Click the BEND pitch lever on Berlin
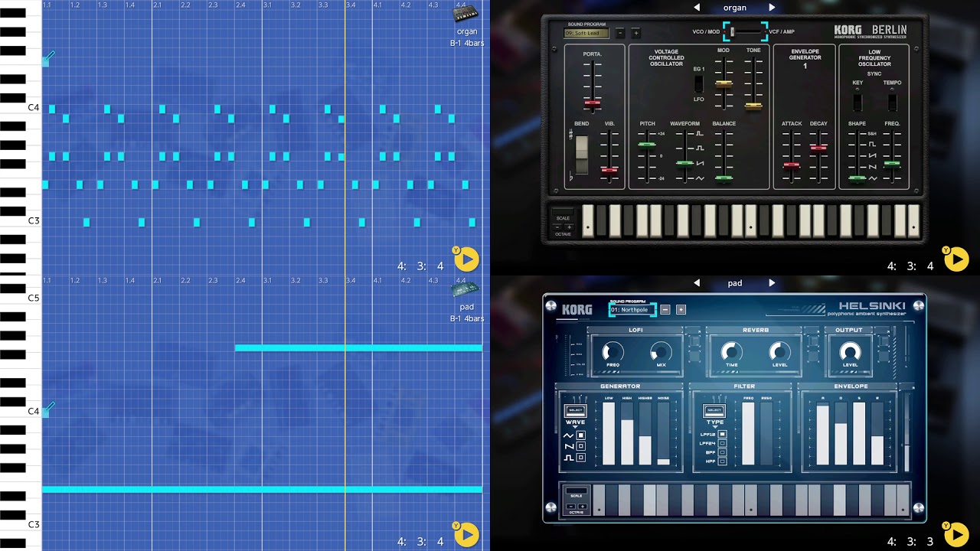 click(582, 153)
